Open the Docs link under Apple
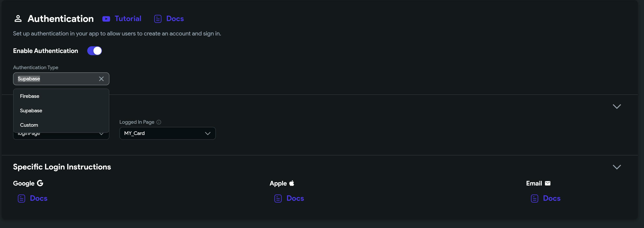 pos(295,198)
